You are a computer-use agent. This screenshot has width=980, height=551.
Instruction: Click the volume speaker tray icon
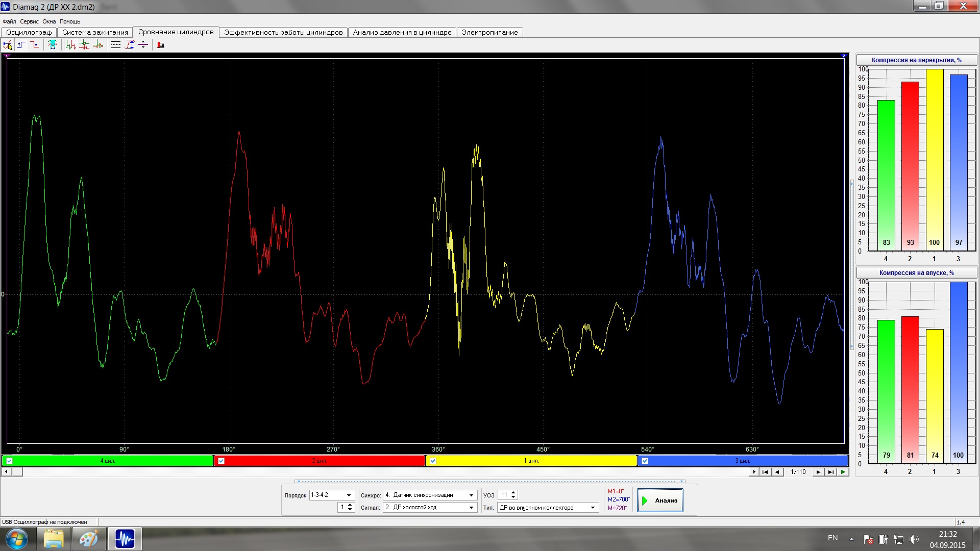(x=914, y=539)
